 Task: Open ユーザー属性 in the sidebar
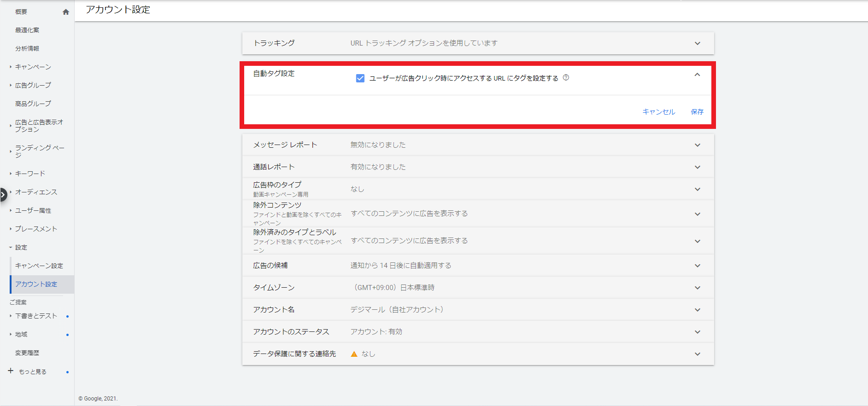(33, 210)
